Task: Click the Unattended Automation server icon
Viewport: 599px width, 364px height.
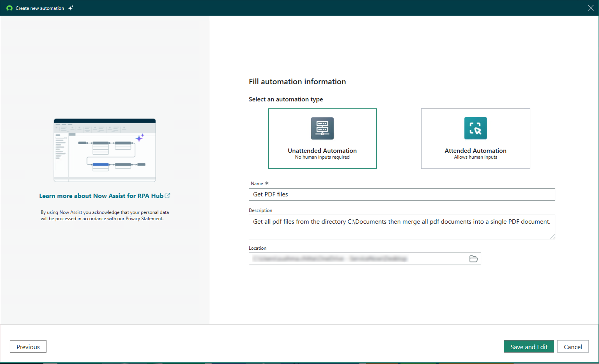Action: [322, 128]
